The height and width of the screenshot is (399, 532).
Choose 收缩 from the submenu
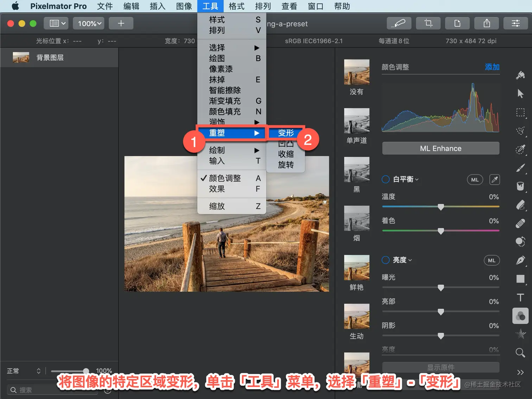tap(286, 154)
